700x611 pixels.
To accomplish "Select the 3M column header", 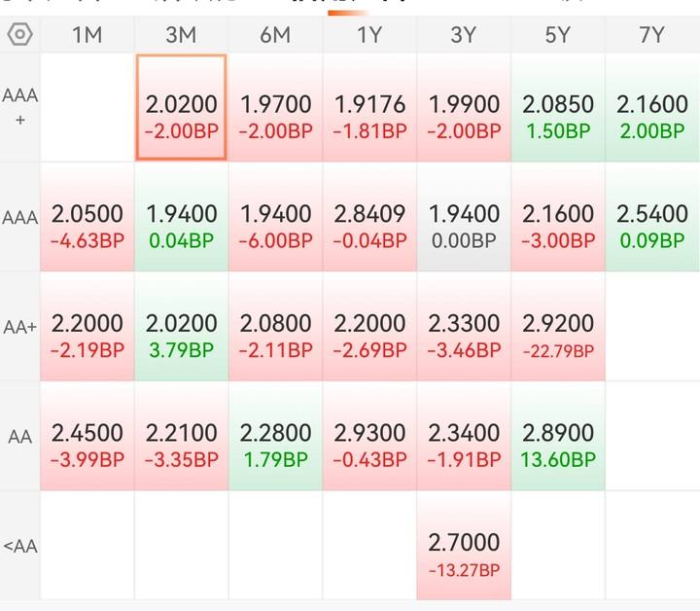I will [x=181, y=35].
